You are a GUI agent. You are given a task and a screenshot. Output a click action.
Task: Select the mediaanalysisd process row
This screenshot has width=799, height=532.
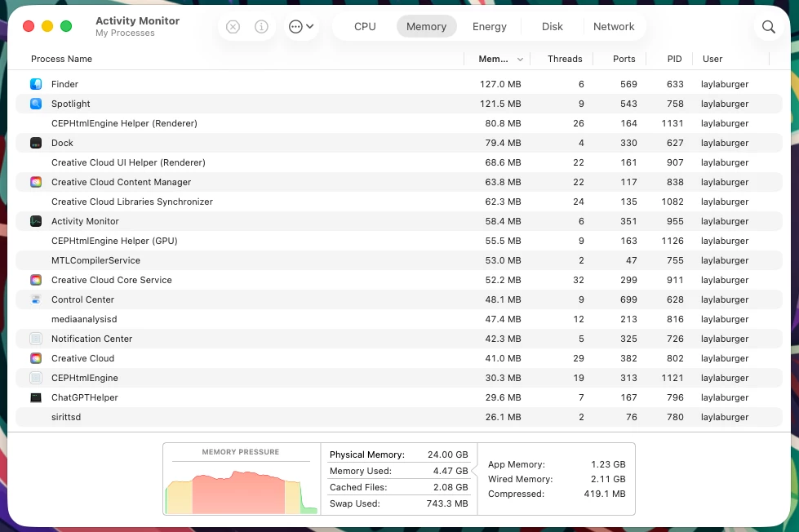click(399, 319)
